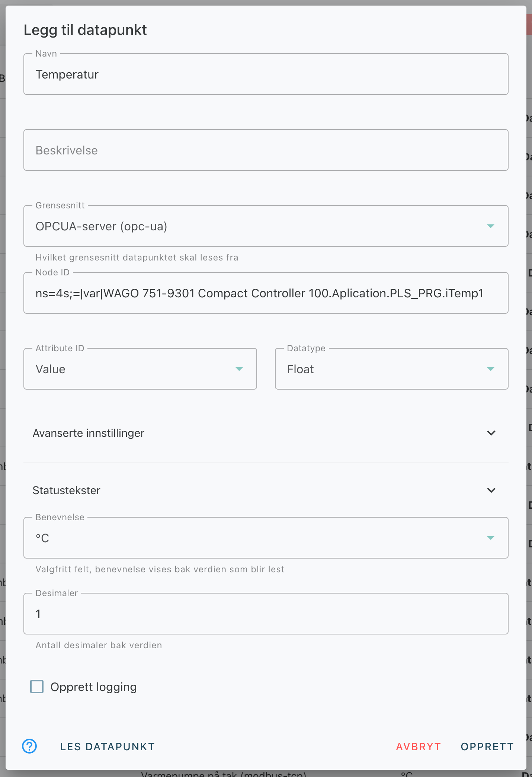Screen dimensions: 532x777
Task: Click the Avanserte innstillinger chevron icon
Action: tap(491, 433)
